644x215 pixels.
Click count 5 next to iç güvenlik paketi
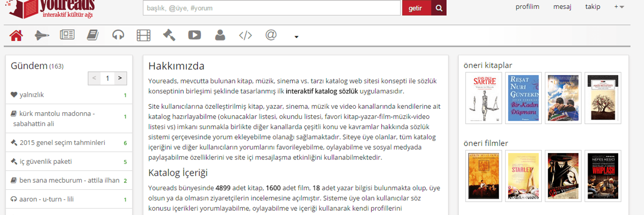click(125, 162)
